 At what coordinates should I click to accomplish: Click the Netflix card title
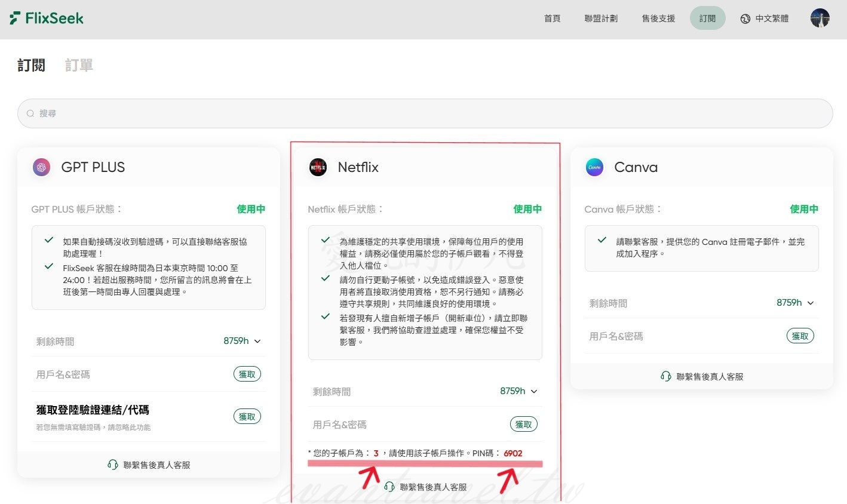point(358,167)
